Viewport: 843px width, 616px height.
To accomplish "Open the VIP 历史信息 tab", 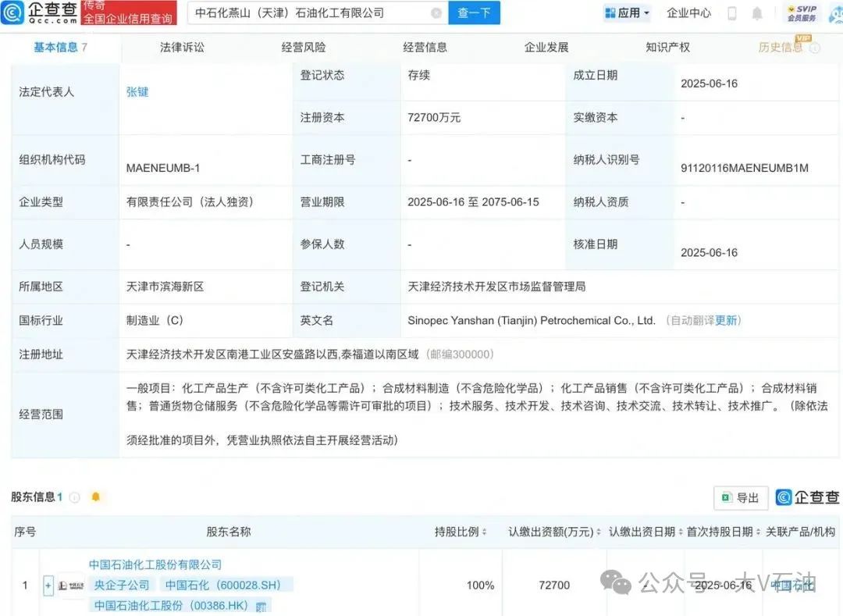I will click(x=780, y=48).
